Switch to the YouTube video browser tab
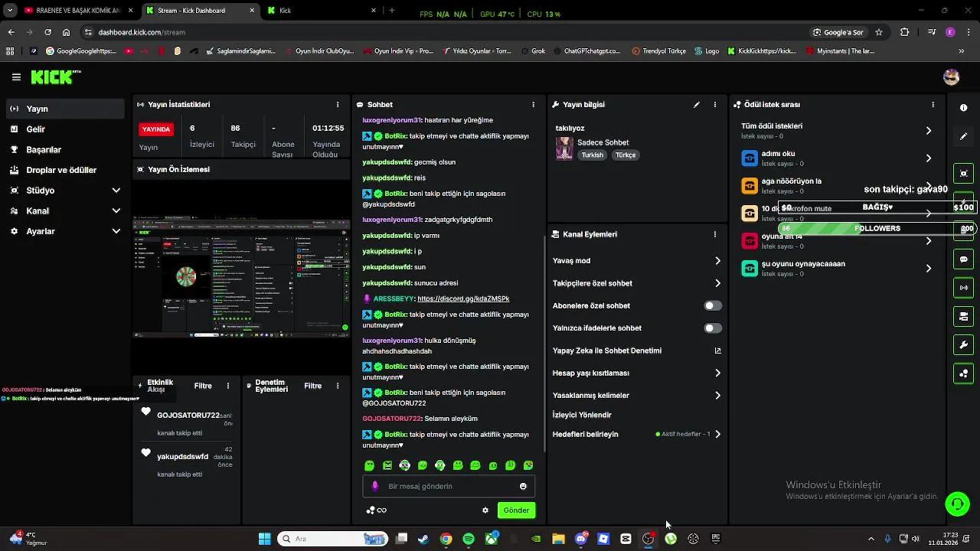The image size is (980, 551). [77, 11]
